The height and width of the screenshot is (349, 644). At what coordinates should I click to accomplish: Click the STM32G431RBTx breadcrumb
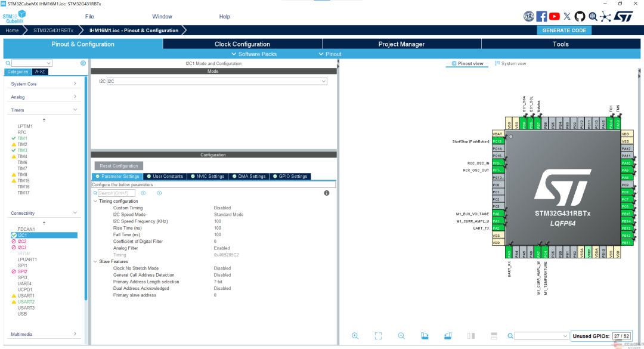[54, 30]
